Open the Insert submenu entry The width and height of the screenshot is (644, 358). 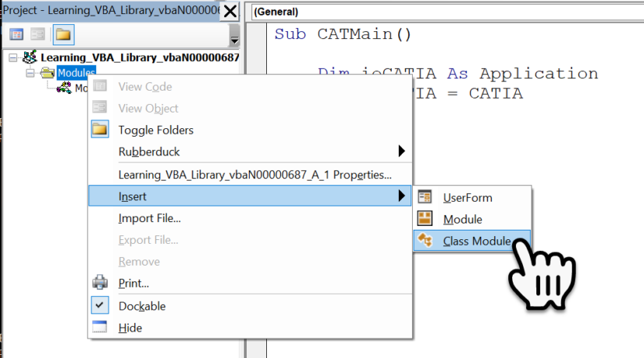click(132, 196)
